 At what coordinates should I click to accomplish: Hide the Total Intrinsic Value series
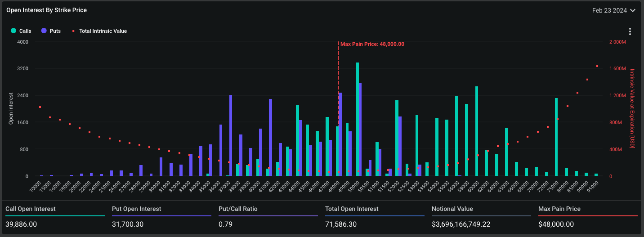(x=99, y=31)
